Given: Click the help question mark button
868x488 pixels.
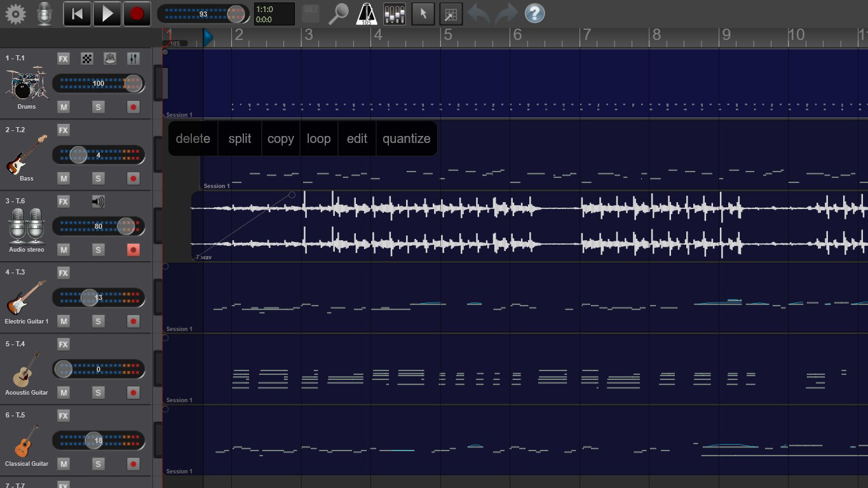Looking at the screenshot, I should [x=534, y=13].
